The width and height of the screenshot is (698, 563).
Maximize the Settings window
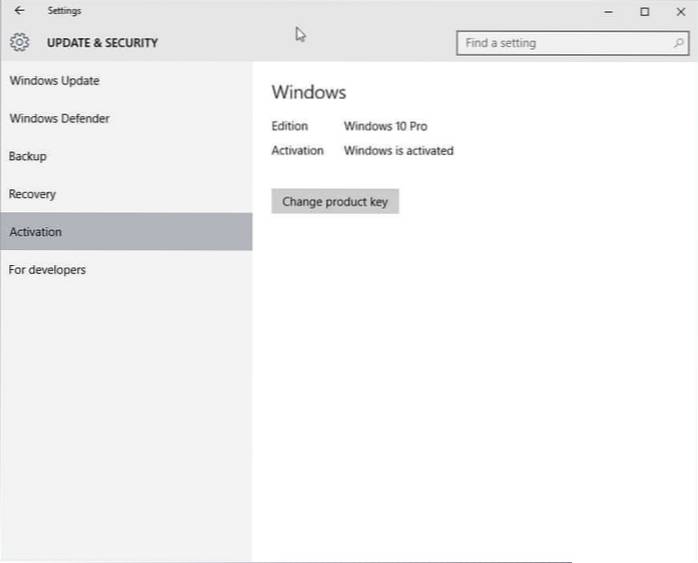(645, 11)
